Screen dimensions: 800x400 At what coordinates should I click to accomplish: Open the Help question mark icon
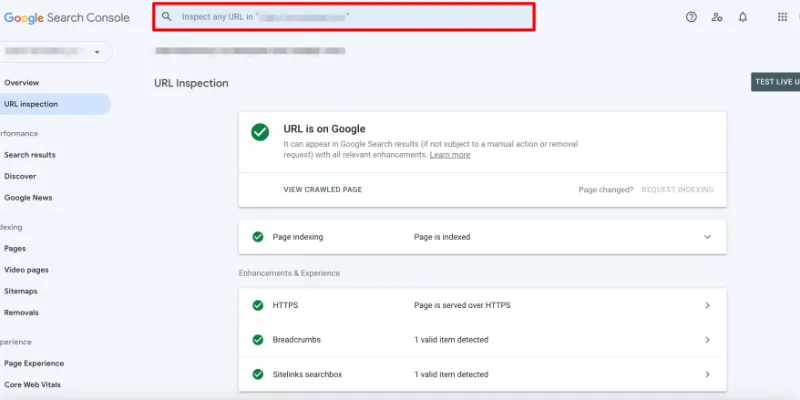point(691,17)
